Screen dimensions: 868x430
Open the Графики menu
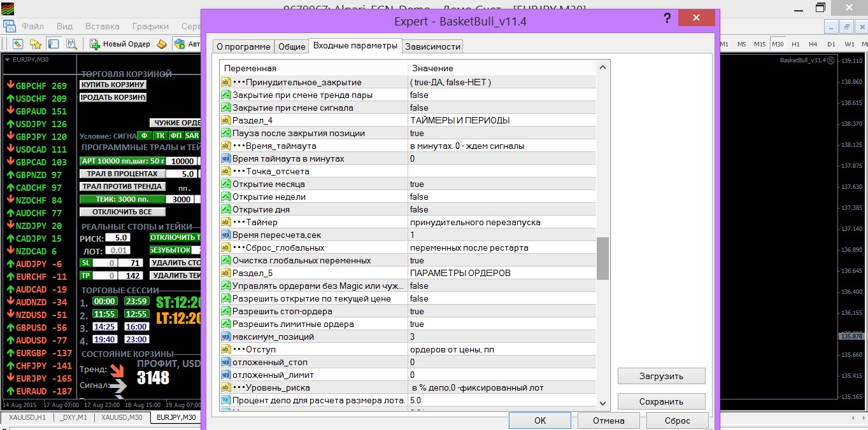coord(151,27)
